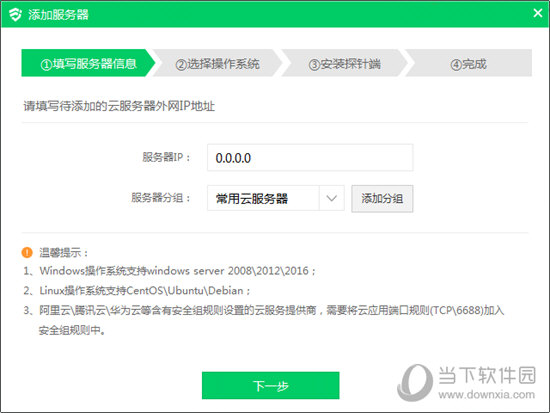Select step ②选择操作系统
The width and height of the screenshot is (550, 413).
click(217, 63)
